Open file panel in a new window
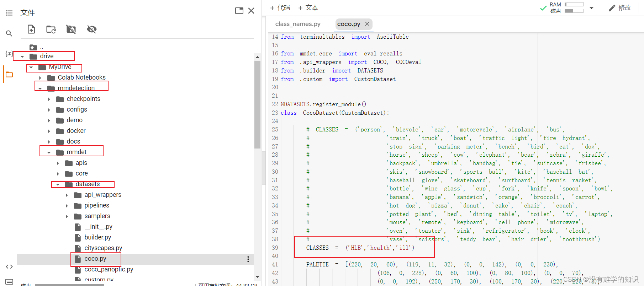644x286 pixels. [x=239, y=11]
